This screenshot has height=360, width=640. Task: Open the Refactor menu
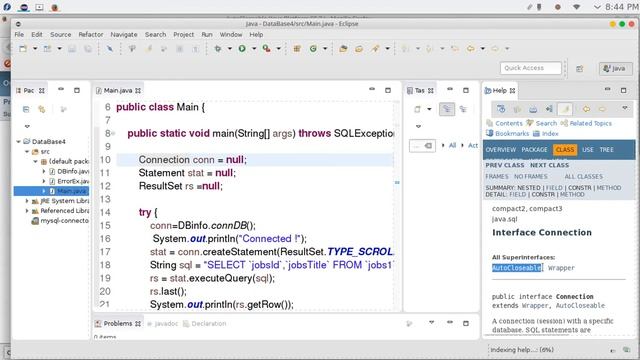click(91, 35)
